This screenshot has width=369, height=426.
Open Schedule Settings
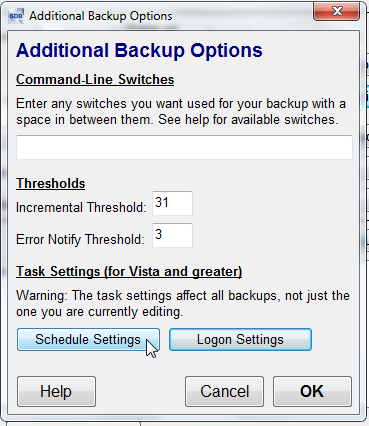tap(88, 340)
